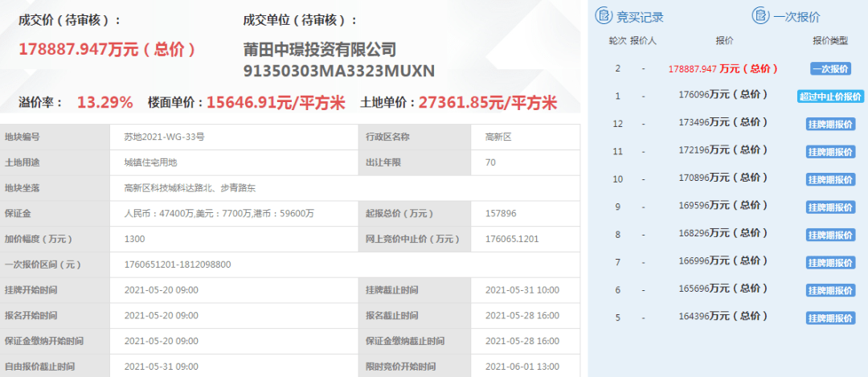Click the stop price 176065.1201
The image size is (868, 377).
click(512, 240)
